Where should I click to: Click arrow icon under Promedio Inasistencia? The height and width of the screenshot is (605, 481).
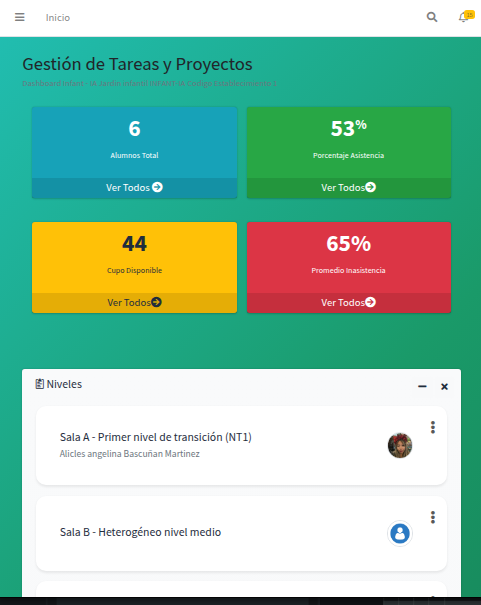tap(370, 302)
